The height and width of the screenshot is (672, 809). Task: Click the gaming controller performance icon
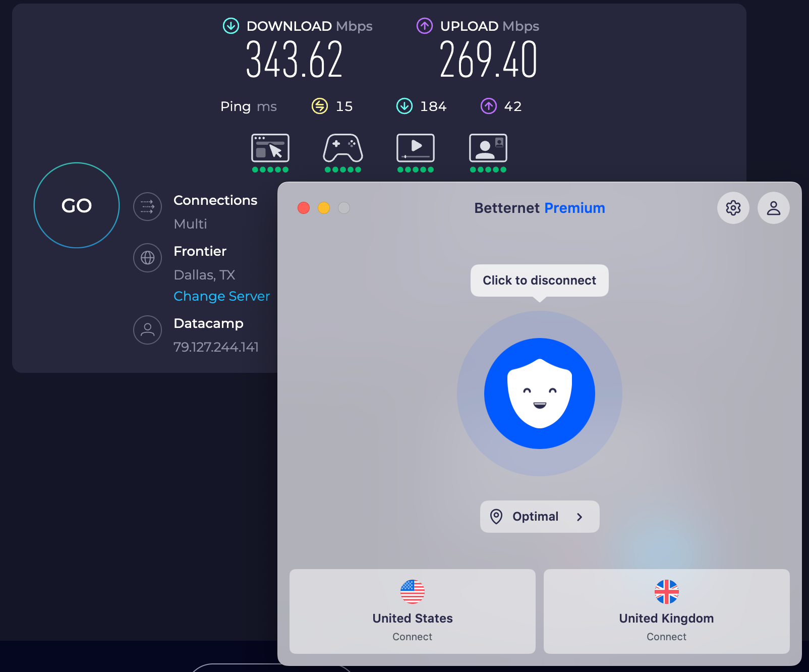343,148
